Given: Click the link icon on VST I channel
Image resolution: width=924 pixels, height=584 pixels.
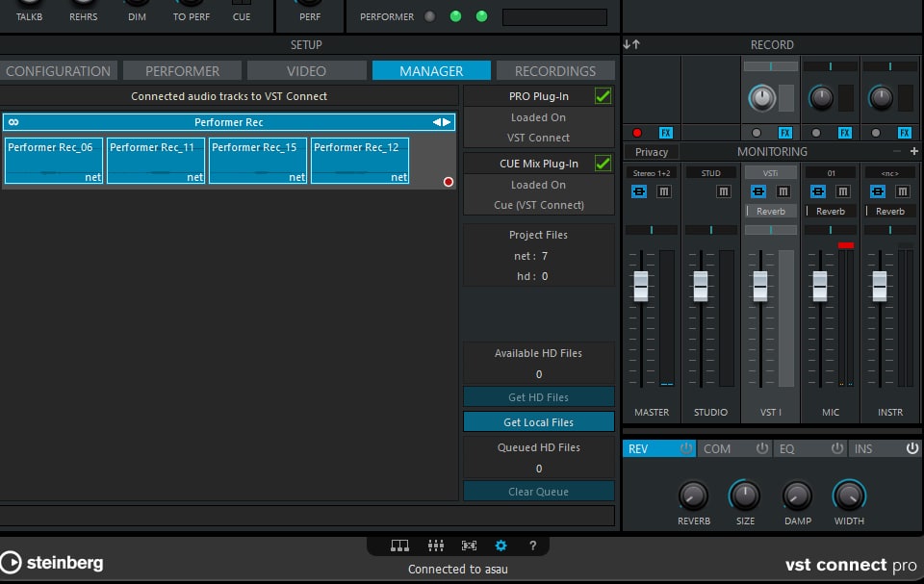Looking at the screenshot, I should (x=758, y=191).
